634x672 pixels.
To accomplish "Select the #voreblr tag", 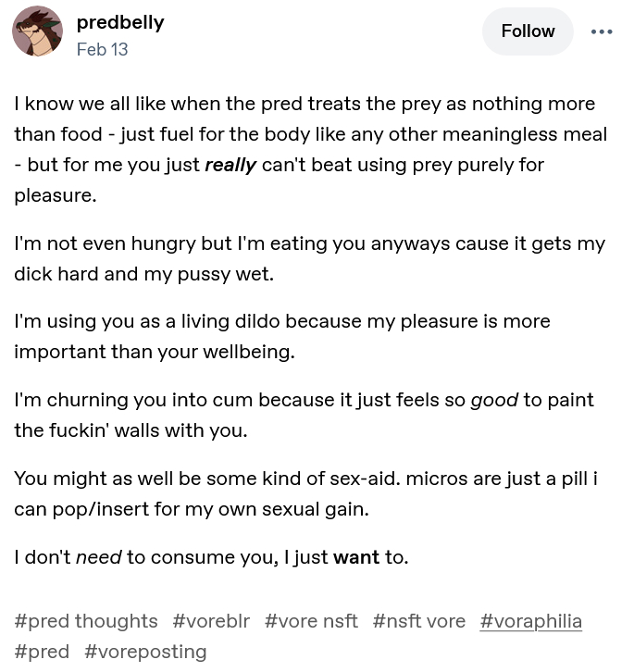I will coord(211,621).
